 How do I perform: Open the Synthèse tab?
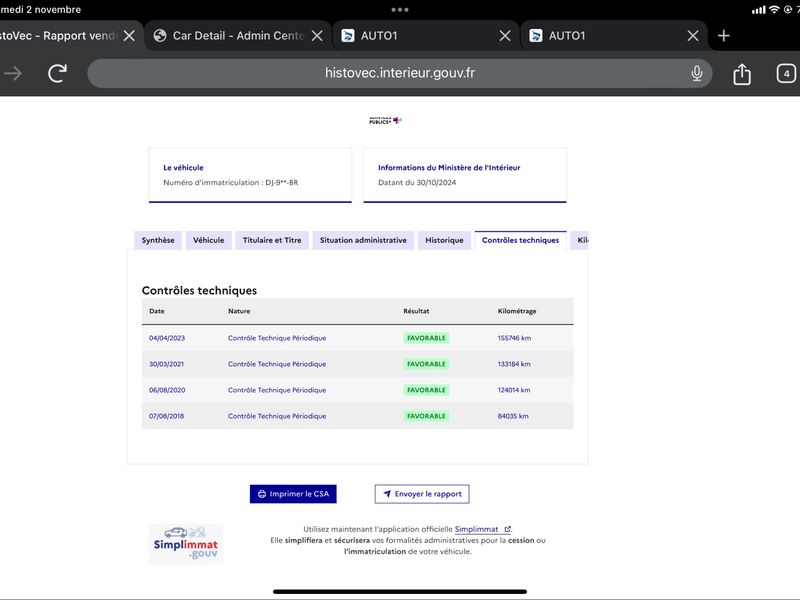tap(158, 240)
